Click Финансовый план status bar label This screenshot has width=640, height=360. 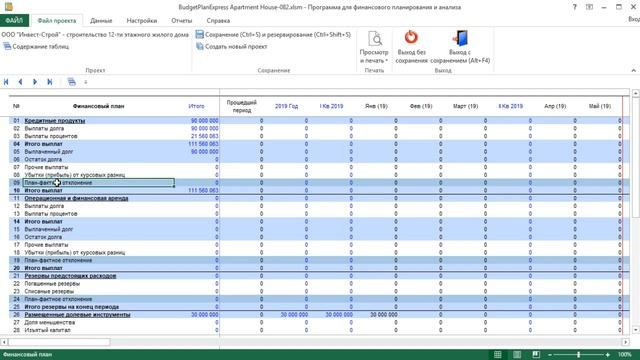coord(27,354)
